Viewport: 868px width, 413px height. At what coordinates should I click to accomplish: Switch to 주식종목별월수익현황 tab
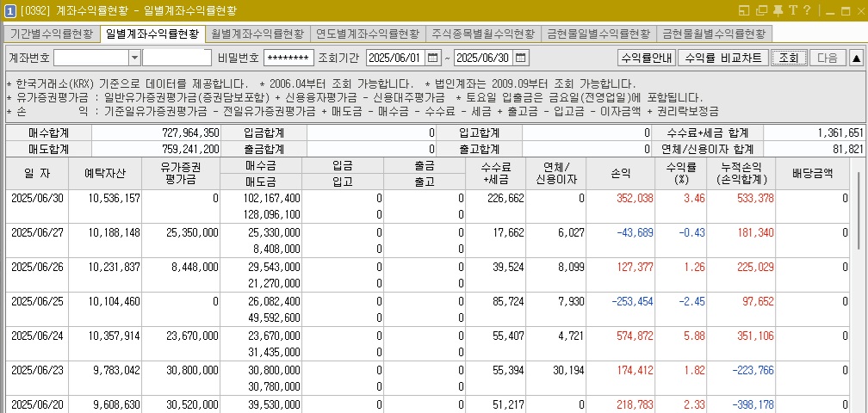click(x=483, y=34)
